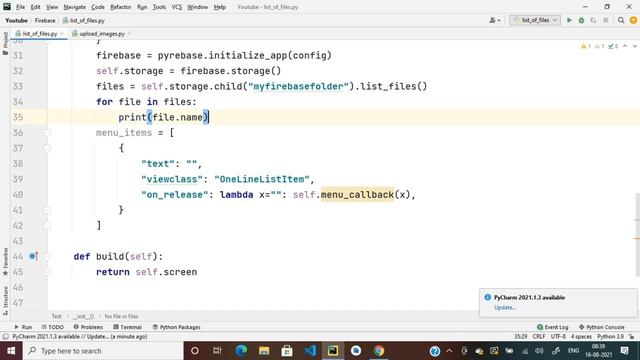This screenshot has width=640, height=360.
Task: Change UTF-8 file encoding in status bar
Action: pos(558,337)
